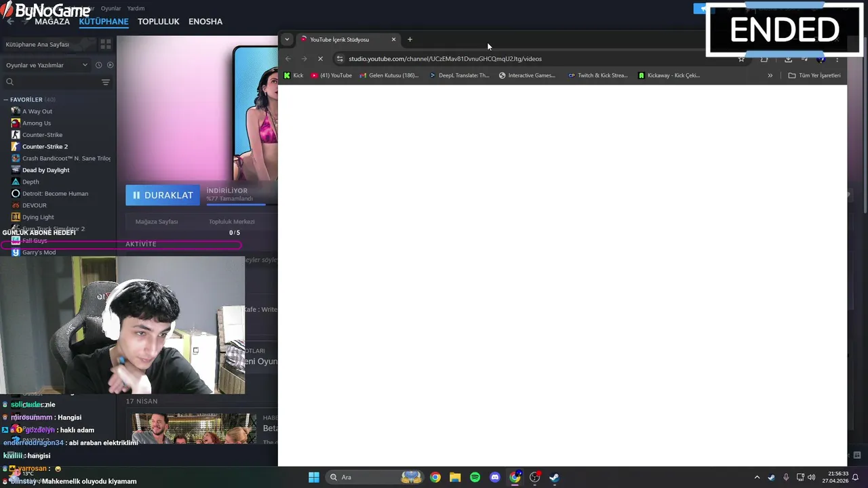Open Discord from the taskbar
Viewport: 868px width, 488px height.
[495, 477]
